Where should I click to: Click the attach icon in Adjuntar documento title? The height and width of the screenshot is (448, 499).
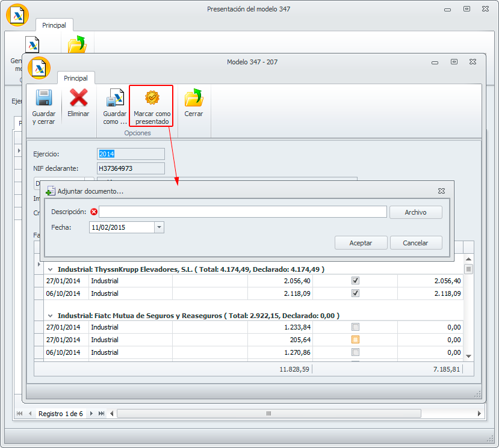(51, 191)
